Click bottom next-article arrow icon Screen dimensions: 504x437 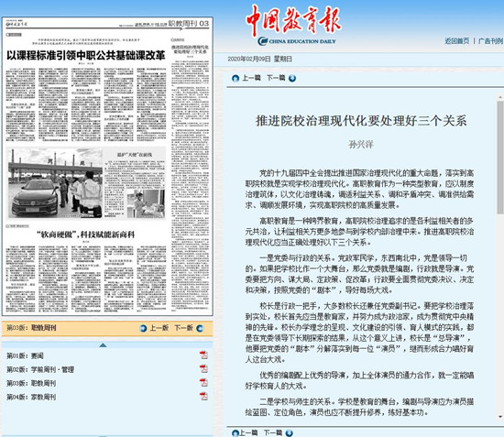tap(289, 432)
